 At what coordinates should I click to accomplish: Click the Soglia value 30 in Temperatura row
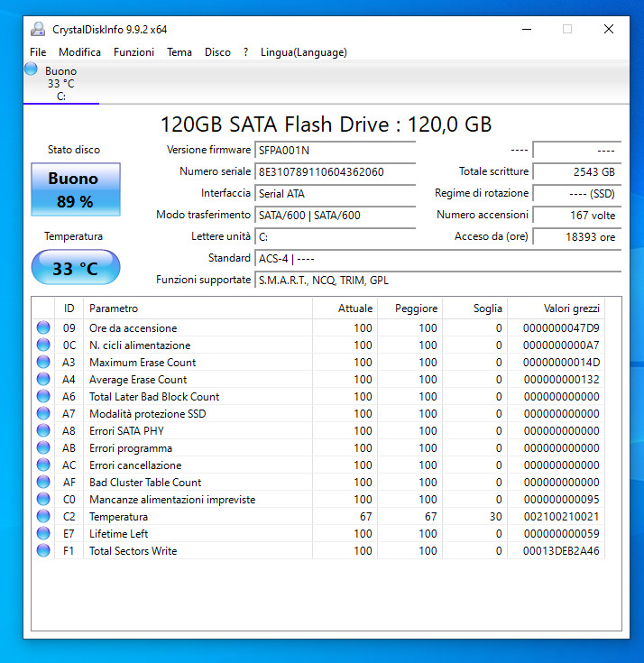(x=495, y=516)
